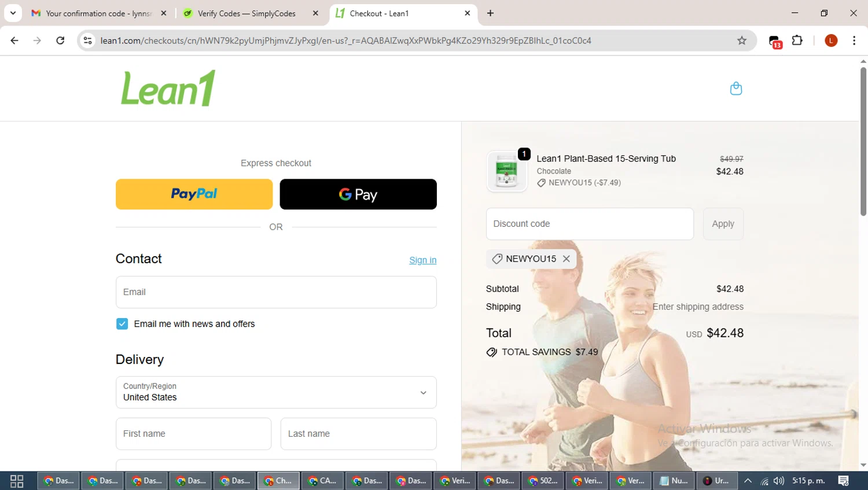Click the scrollbar down arrow

(863, 465)
